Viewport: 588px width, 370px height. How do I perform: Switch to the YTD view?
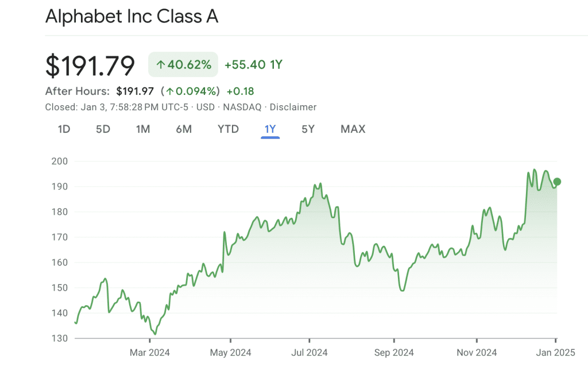click(x=228, y=129)
